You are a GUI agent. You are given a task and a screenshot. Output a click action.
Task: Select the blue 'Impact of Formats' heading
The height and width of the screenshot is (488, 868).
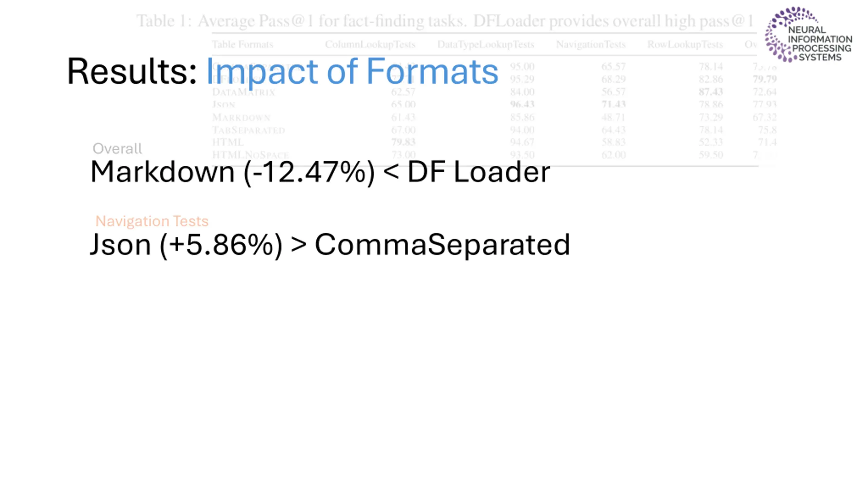(352, 72)
